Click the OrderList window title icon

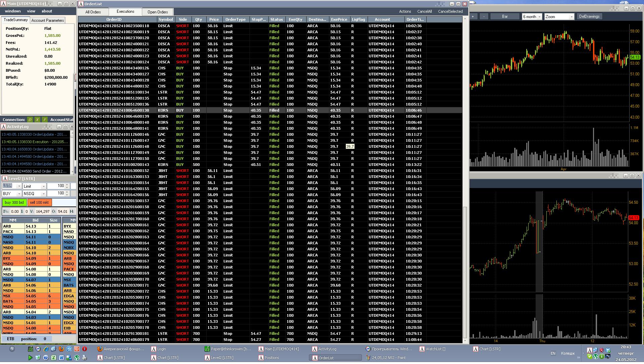tap(81, 4)
